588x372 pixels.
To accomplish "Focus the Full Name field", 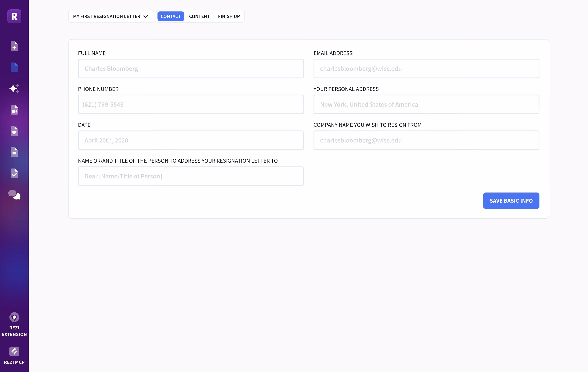I will (x=191, y=68).
